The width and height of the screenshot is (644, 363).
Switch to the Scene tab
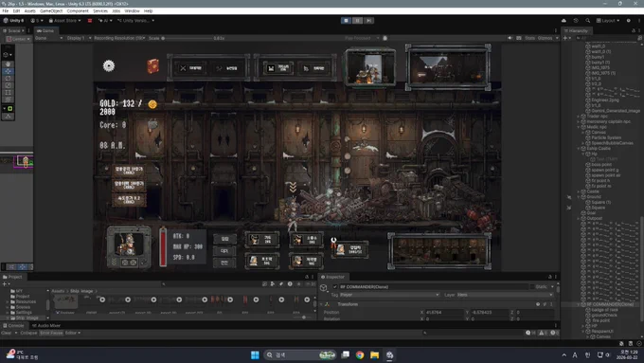point(13,31)
